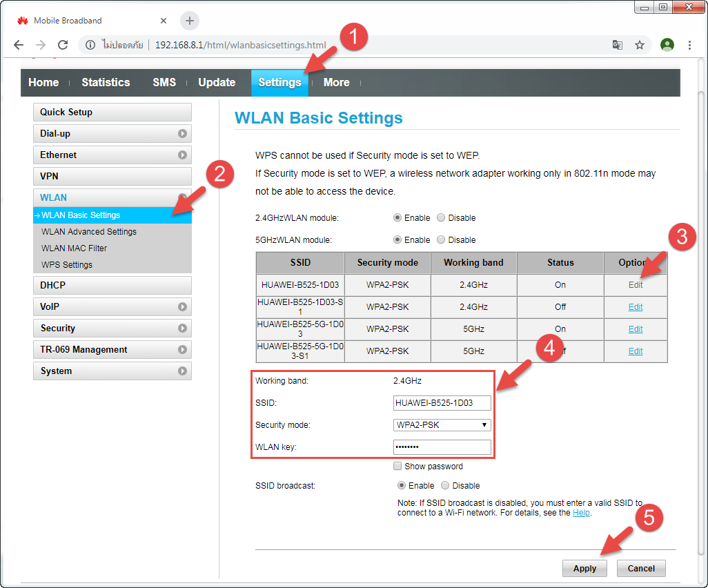Open the More tab
Image resolution: width=708 pixels, height=588 pixels.
click(x=336, y=83)
